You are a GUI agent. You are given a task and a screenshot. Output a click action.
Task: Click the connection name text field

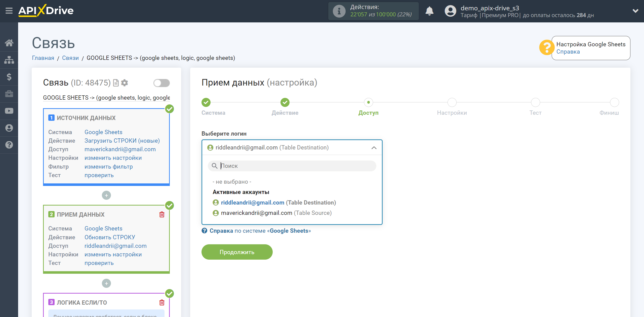pyautogui.click(x=106, y=98)
